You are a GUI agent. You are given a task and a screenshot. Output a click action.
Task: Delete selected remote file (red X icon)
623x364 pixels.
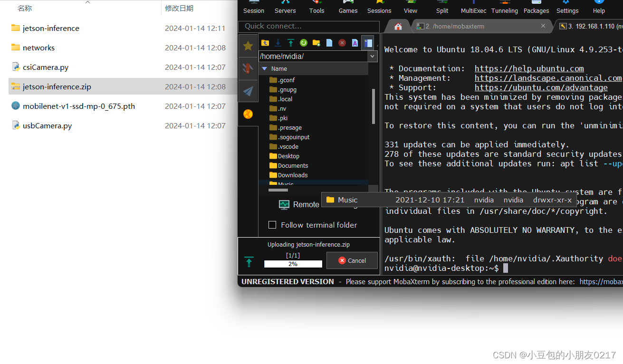(342, 43)
